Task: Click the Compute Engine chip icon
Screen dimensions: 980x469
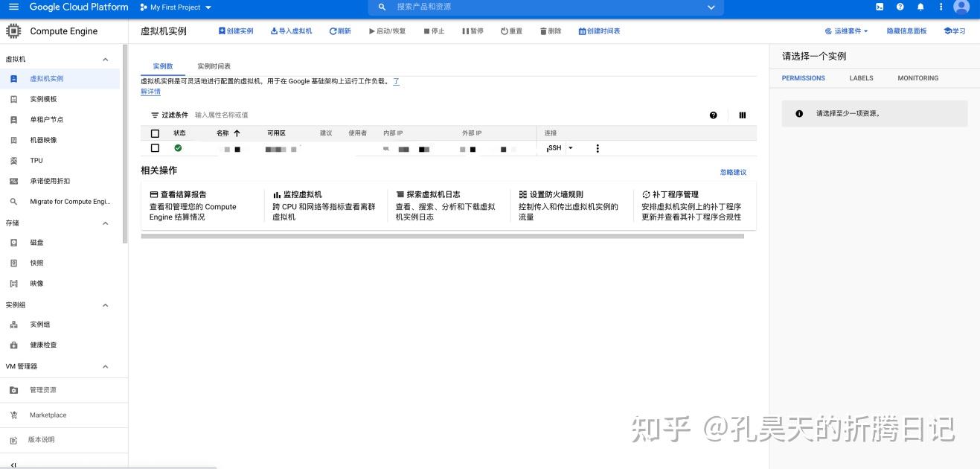Action: coord(13,31)
